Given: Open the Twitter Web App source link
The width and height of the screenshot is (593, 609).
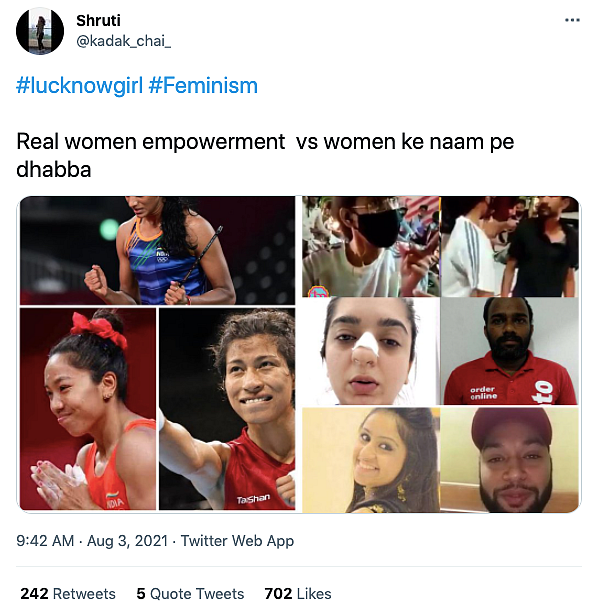Looking at the screenshot, I should tap(237, 541).
